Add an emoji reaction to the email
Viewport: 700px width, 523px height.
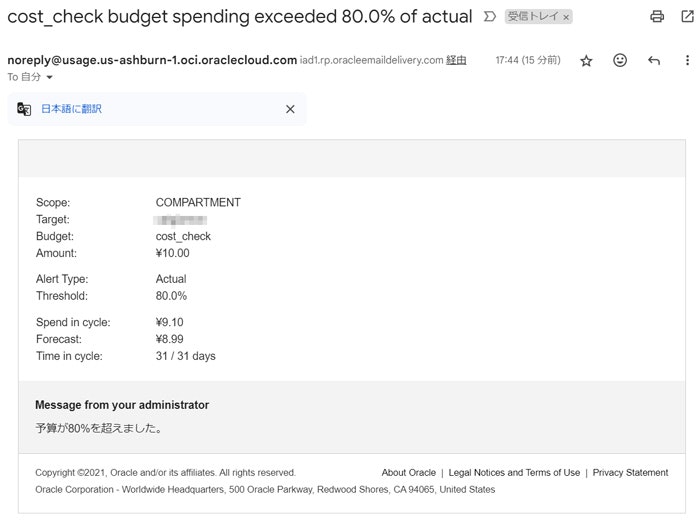click(x=620, y=61)
